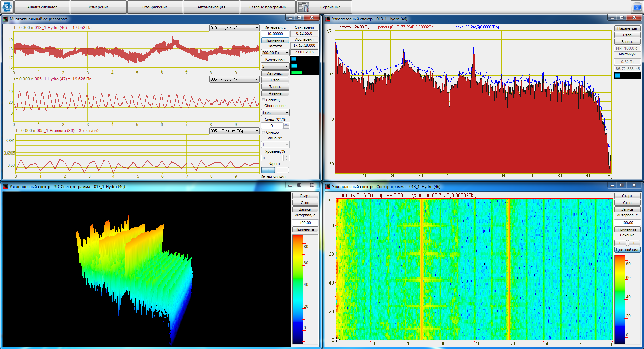Click the relative time 0:12:55.0 field
The height and width of the screenshot is (349, 644).
pos(304,33)
